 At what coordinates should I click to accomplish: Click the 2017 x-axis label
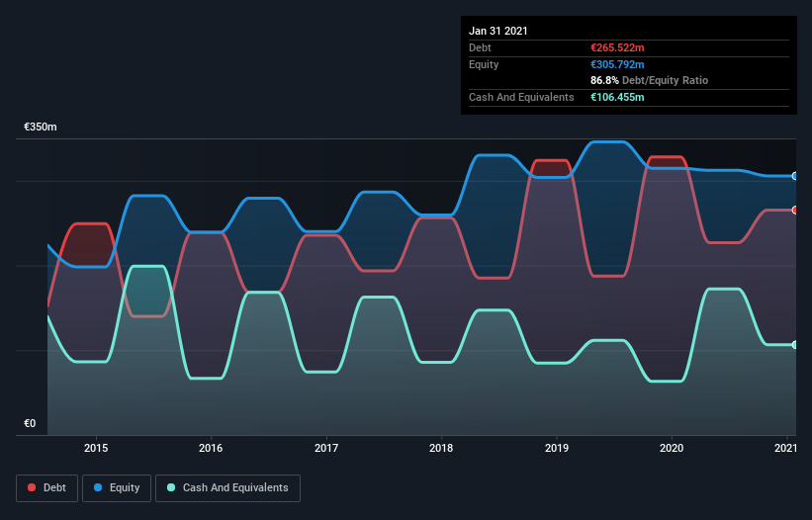(326, 448)
